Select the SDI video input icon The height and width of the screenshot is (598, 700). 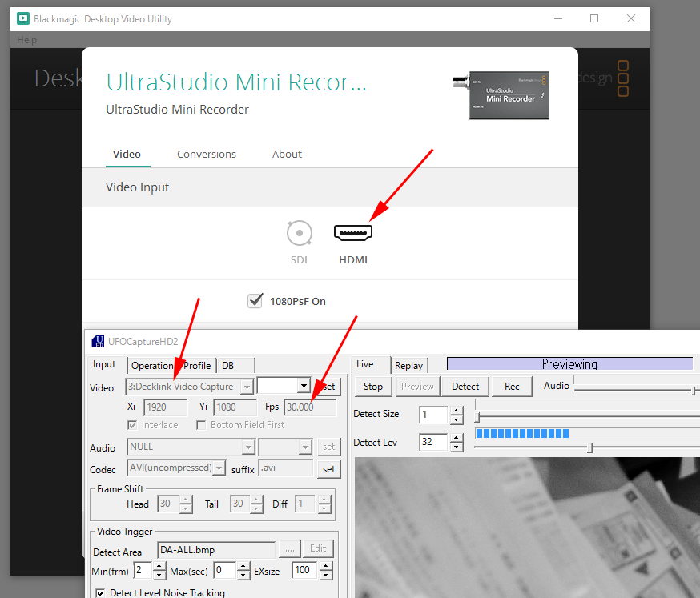[x=299, y=233]
